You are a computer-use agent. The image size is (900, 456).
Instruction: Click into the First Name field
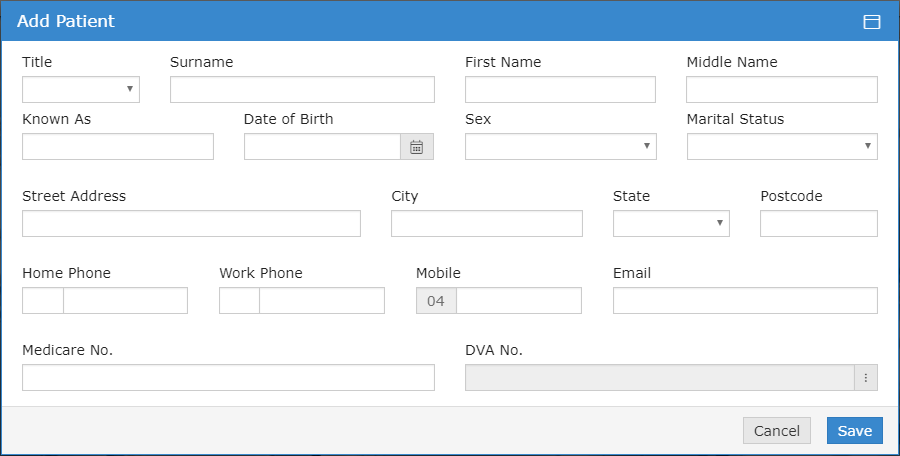[560, 90]
